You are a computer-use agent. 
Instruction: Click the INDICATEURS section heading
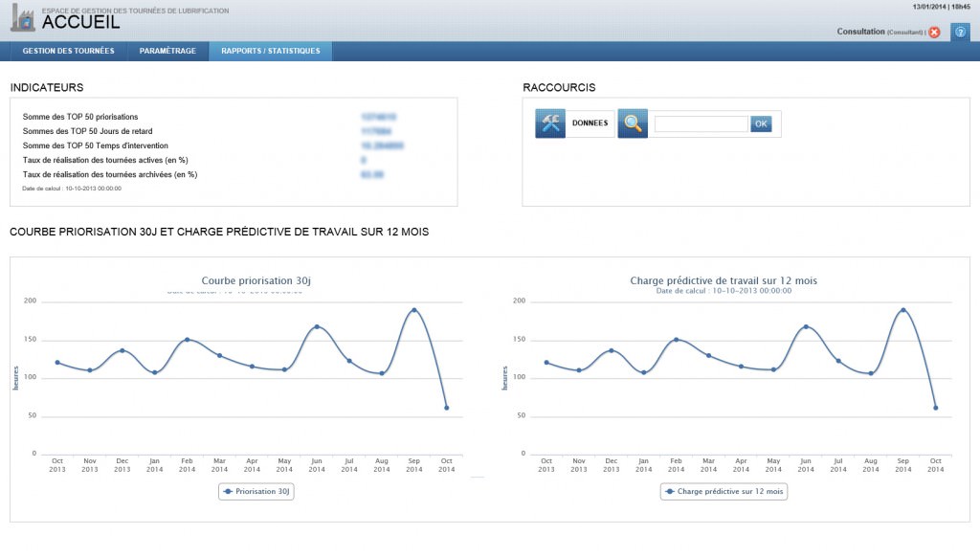[47, 87]
